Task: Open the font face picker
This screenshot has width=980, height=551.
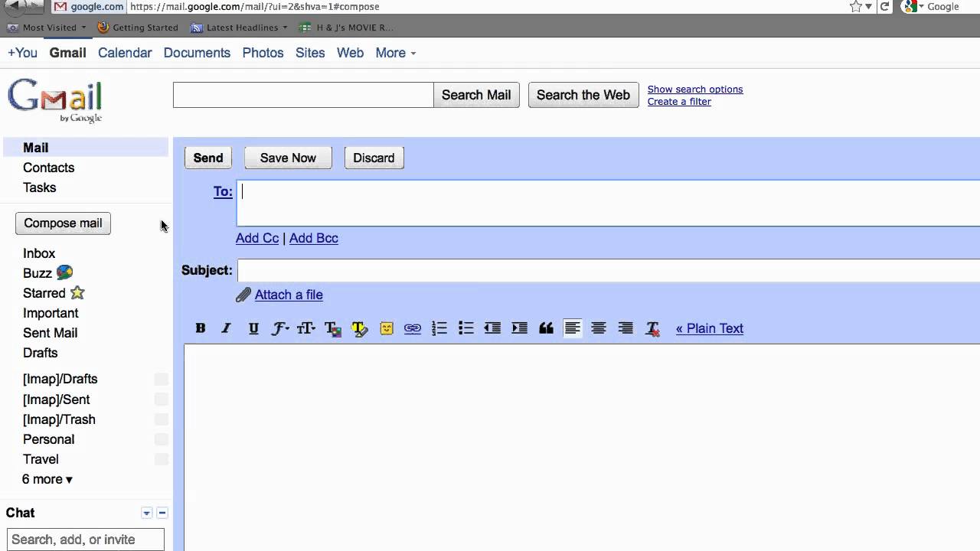Action: tap(280, 328)
